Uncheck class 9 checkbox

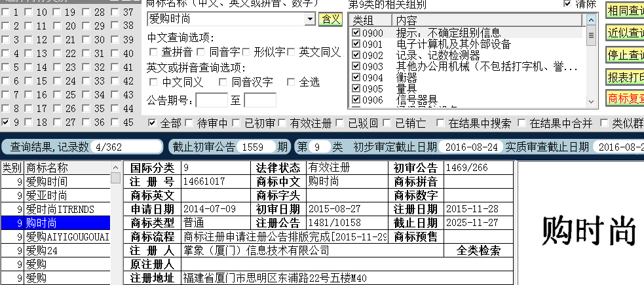click(x=5, y=122)
